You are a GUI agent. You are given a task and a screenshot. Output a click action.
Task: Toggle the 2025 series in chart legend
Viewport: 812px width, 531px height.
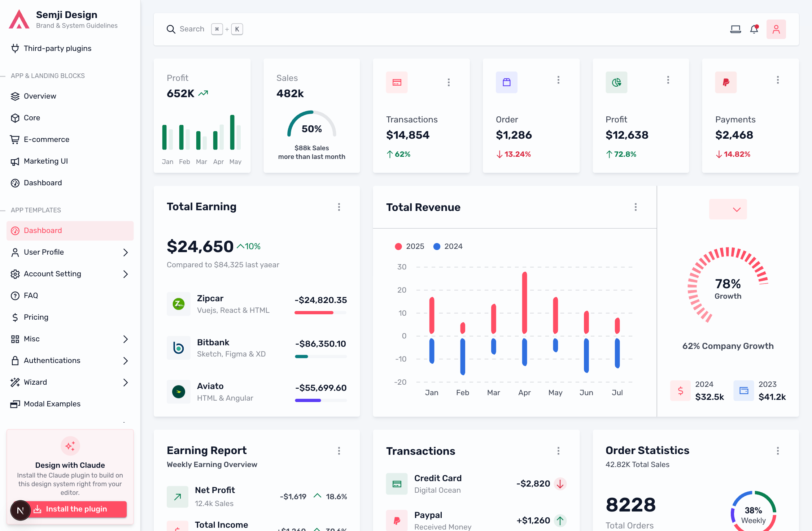pos(410,246)
